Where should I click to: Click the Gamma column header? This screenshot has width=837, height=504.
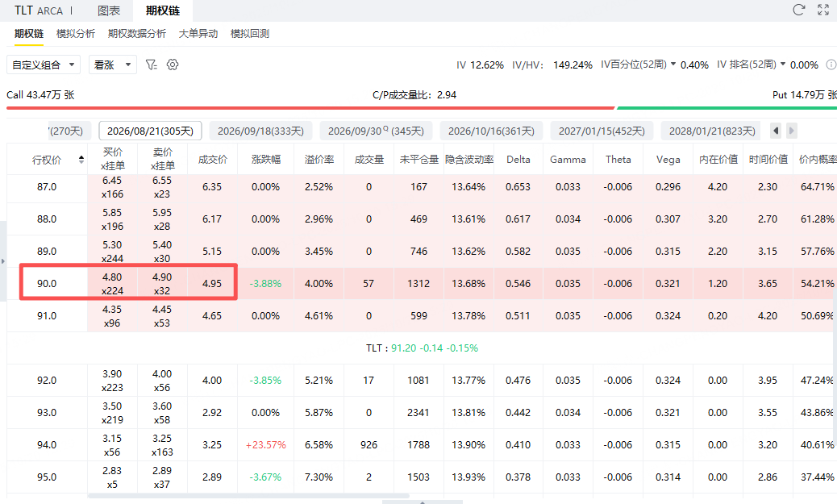[568, 159]
